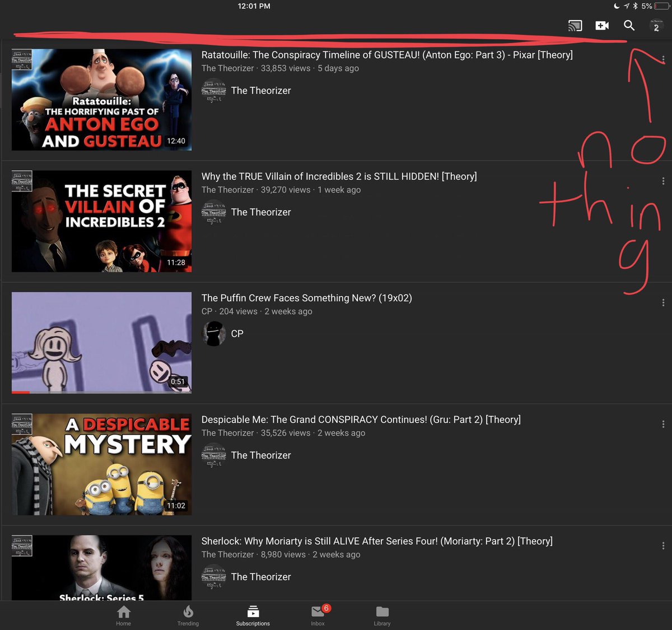This screenshot has height=630, width=672.
Task: Open the account profile avatar
Action: pyautogui.click(x=656, y=26)
